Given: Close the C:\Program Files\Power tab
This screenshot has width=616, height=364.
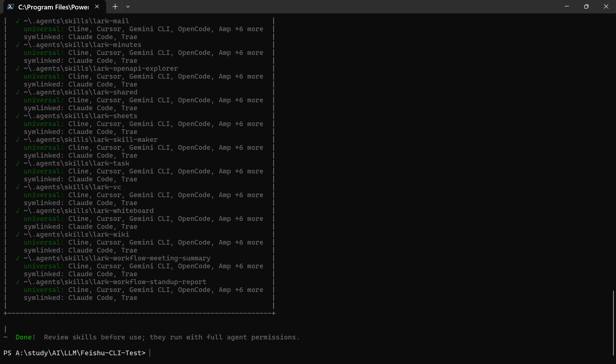Looking at the screenshot, I should (x=97, y=7).
